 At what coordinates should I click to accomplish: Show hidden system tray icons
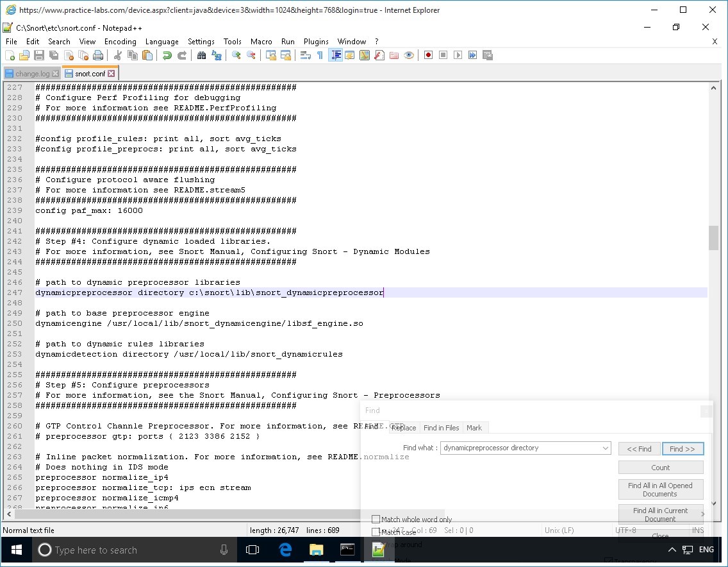672,550
